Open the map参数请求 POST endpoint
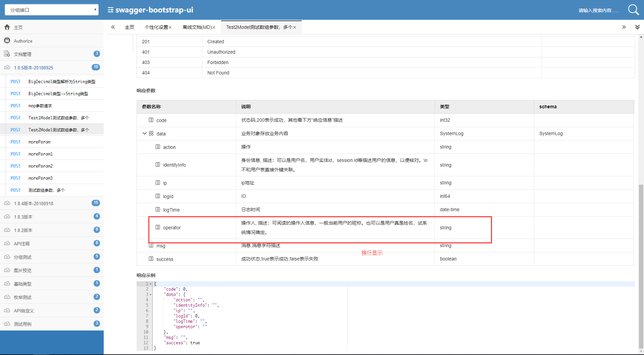 [40, 106]
